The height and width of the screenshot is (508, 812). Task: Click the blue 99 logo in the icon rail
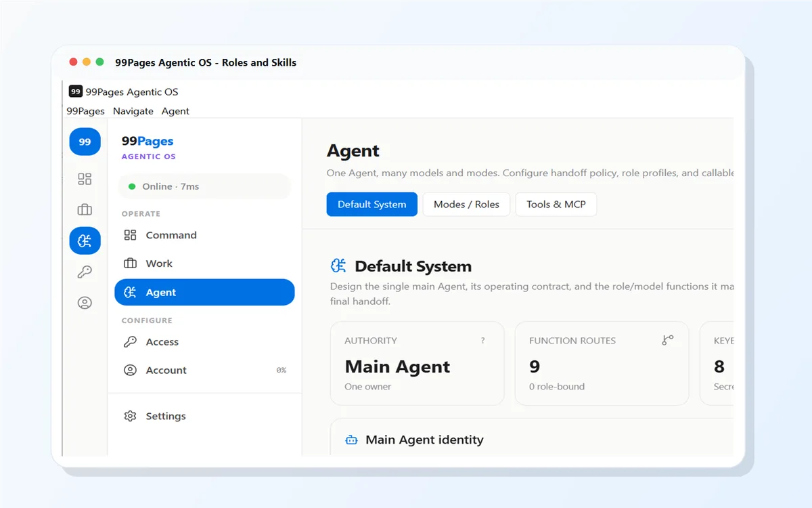click(85, 142)
